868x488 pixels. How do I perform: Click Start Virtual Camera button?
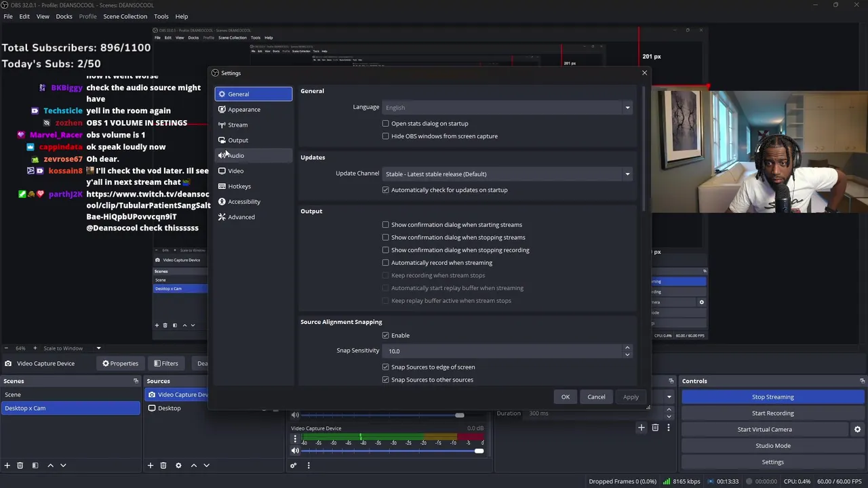tap(765, 430)
